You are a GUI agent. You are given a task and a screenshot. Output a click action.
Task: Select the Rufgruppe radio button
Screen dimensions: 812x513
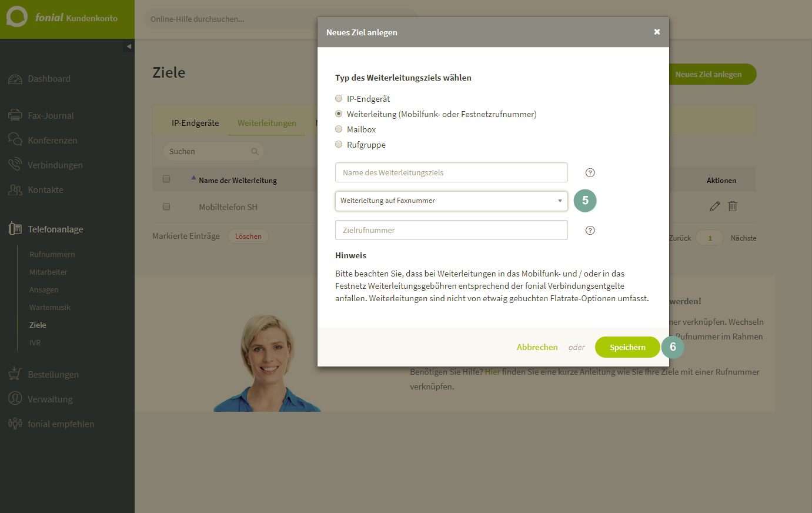[x=339, y=144]
